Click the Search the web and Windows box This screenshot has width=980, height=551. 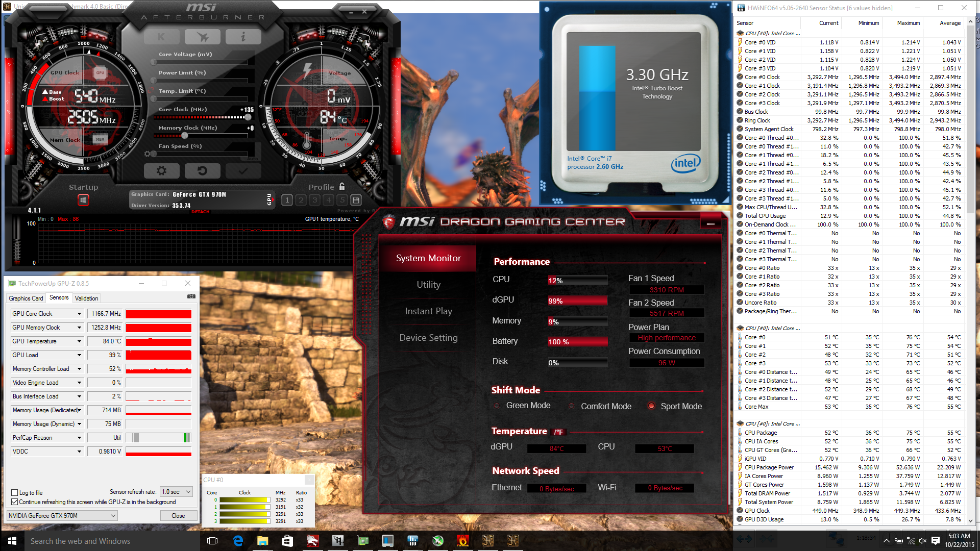click(112, 541)
